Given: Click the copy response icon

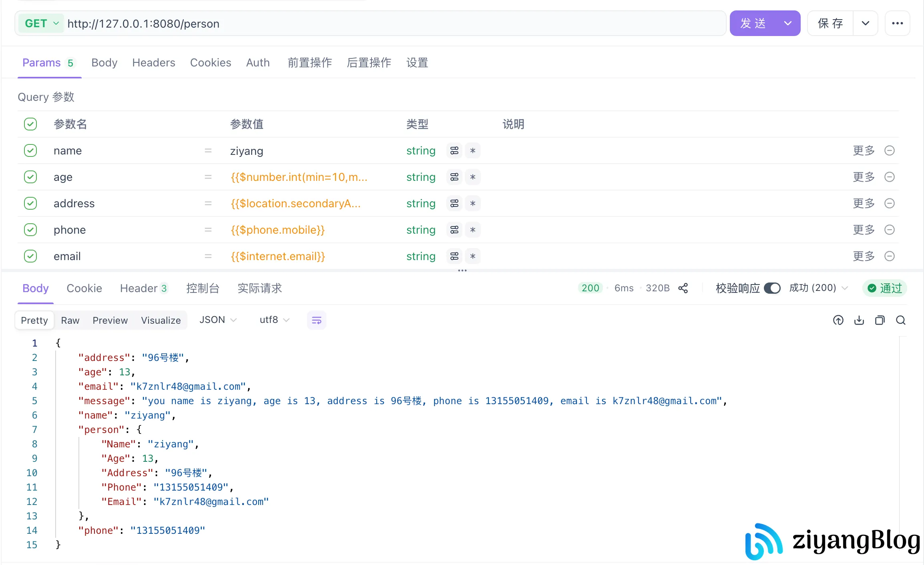Looking at the screenshot, I should point(880,320).
